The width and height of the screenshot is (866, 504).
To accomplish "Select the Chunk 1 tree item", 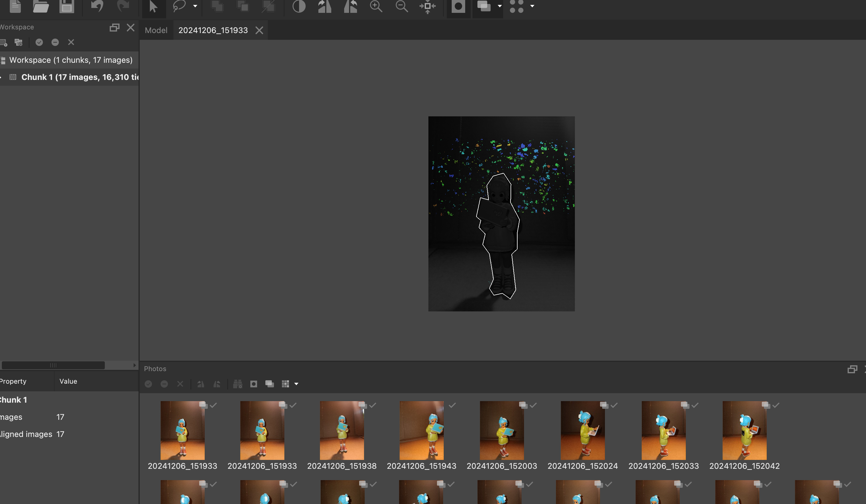I will (70, 77).
